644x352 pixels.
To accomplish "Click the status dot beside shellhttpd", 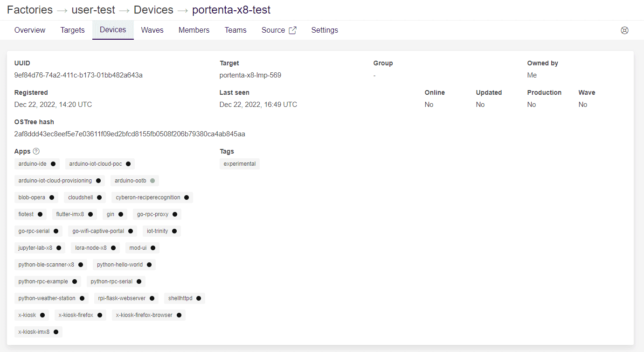I will pyautogui.click(x=199, y=298).
